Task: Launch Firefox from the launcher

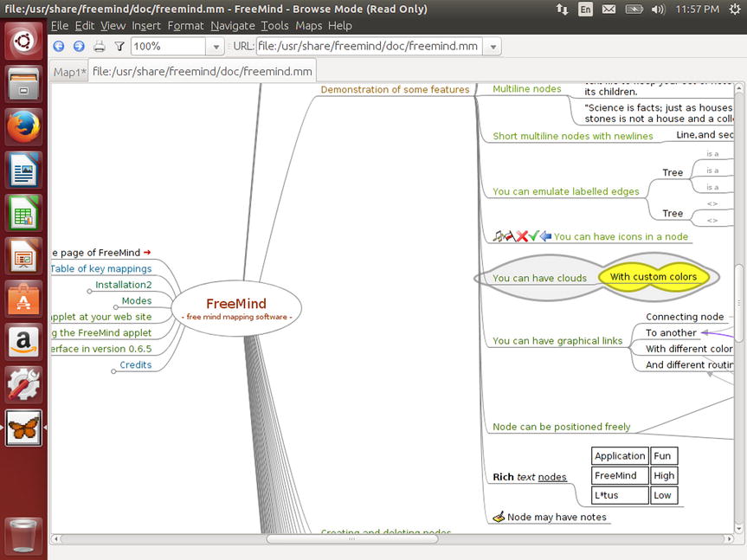Action: [23, 126]
